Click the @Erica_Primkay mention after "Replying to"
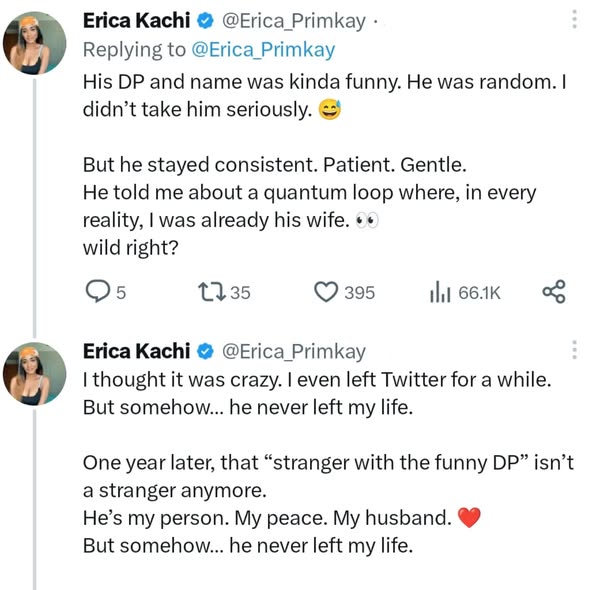This screenshot has height=590, width=600. (265, 49)
